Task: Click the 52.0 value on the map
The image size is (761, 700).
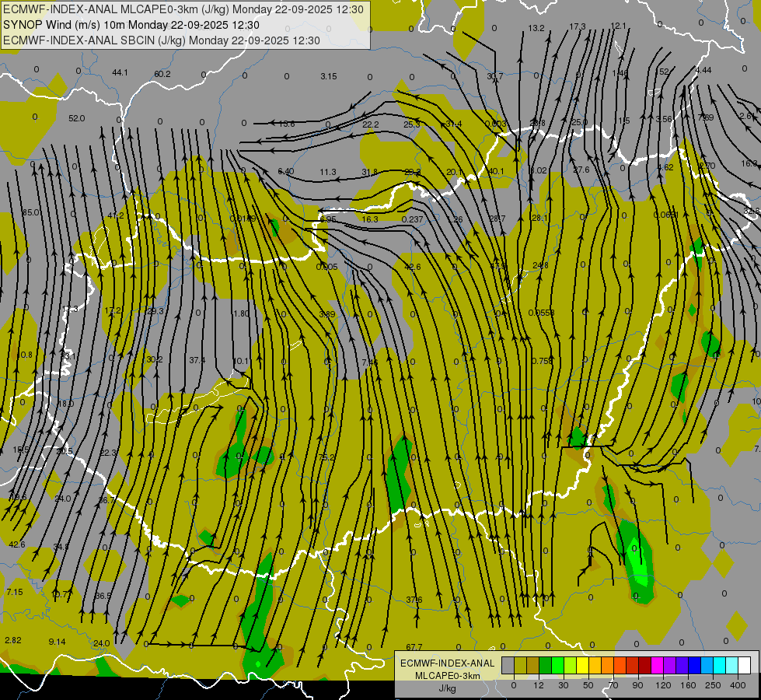Action: 77,118
